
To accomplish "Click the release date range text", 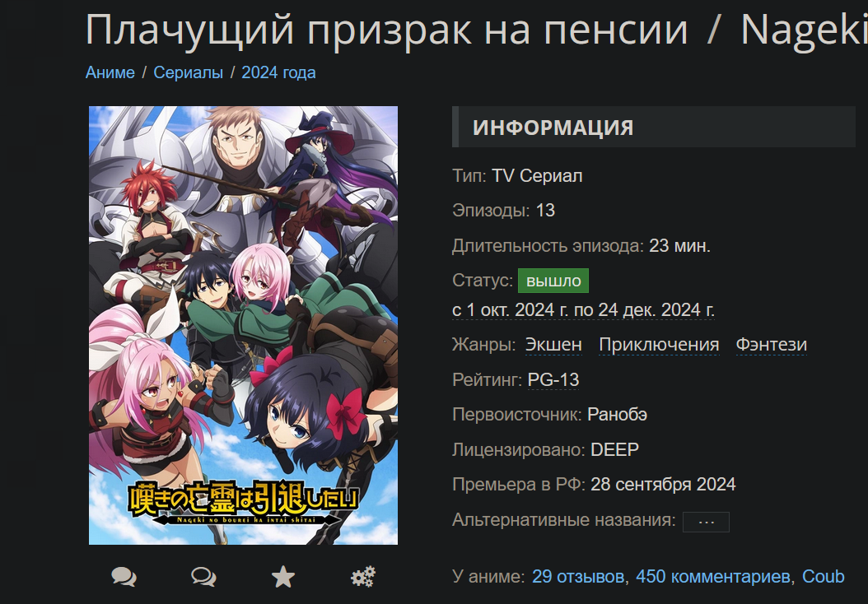I will click(583, 309).
